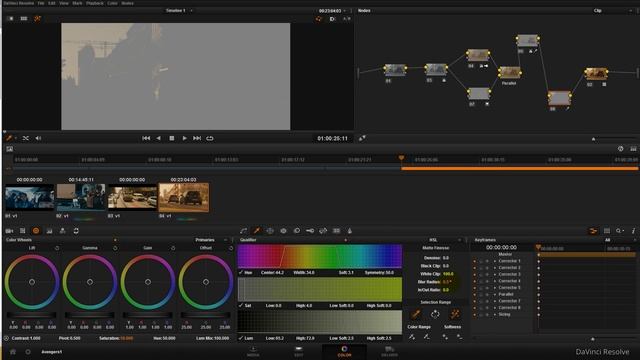Toggle the Lum qualifier checkbox
Viewport: 640px width, 360px height.
pyautogui.click(x=241, y=338)
